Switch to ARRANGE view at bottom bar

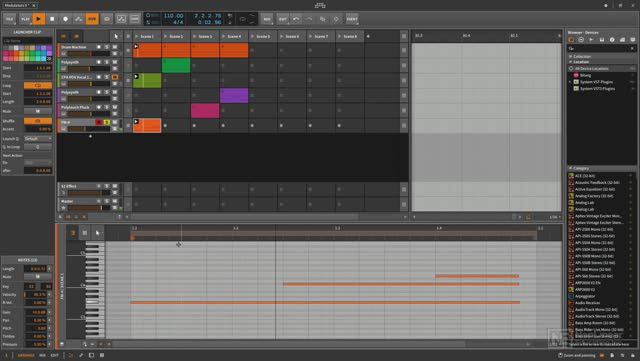point(26,355)
